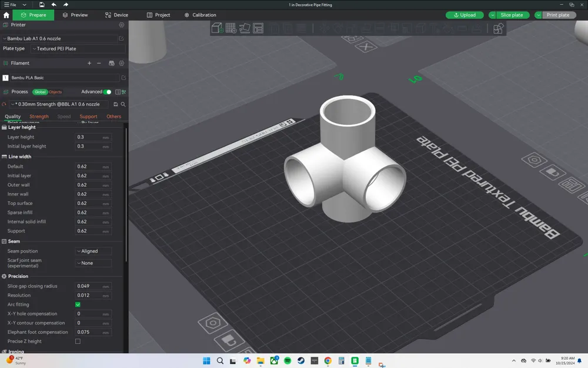Click the Layer height input field

[x=92, y=137]
